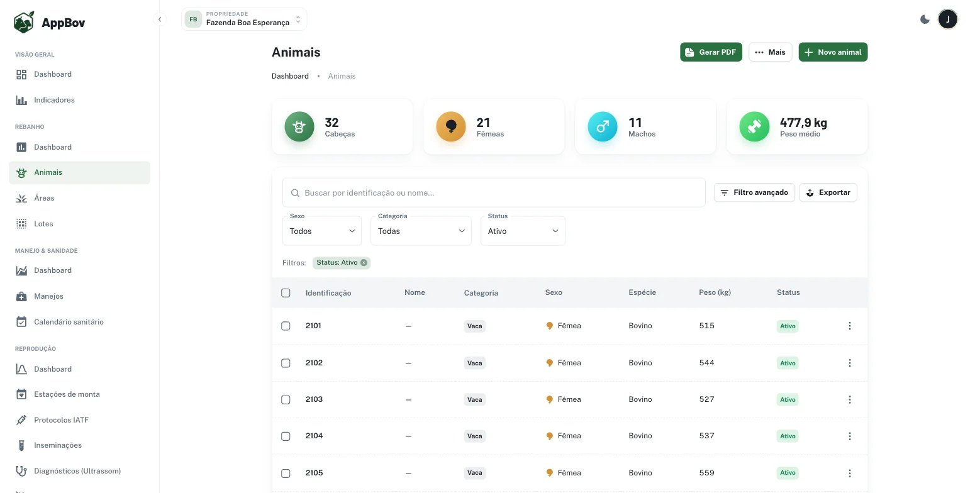Open row actions menu for animal 2101

coord(850,326)
